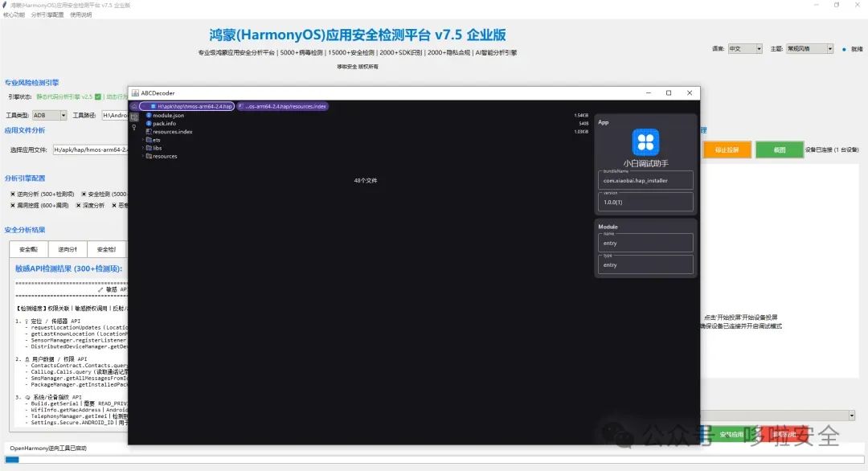868x471 pixels.
Task: Select pack.info in the file tree
Action: pyautogui.click(x=165, y=124)
